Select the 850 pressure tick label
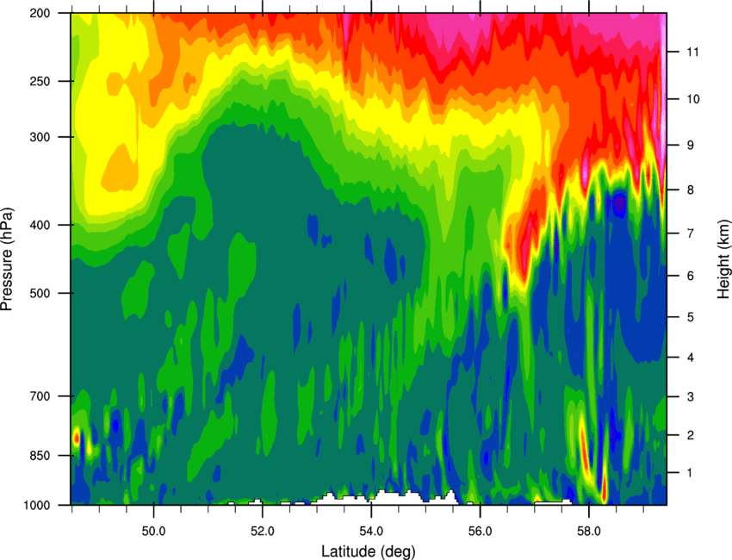The image size is (732, 560). click(x=40, y=456)
